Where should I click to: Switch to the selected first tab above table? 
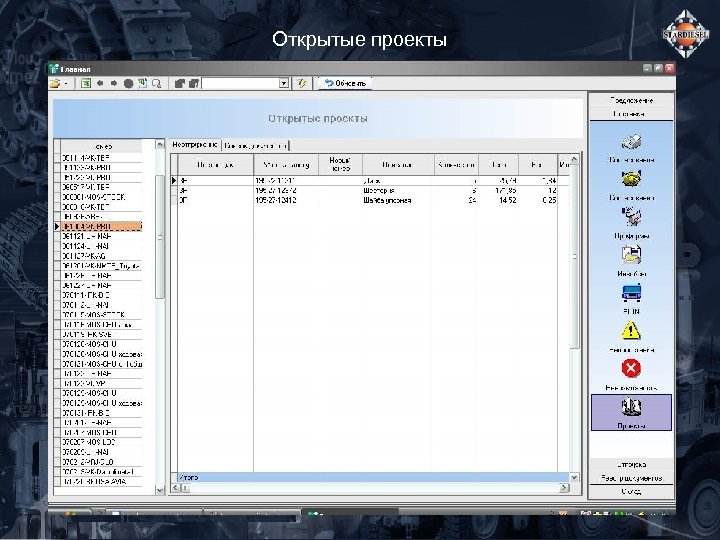pos(194,145)
